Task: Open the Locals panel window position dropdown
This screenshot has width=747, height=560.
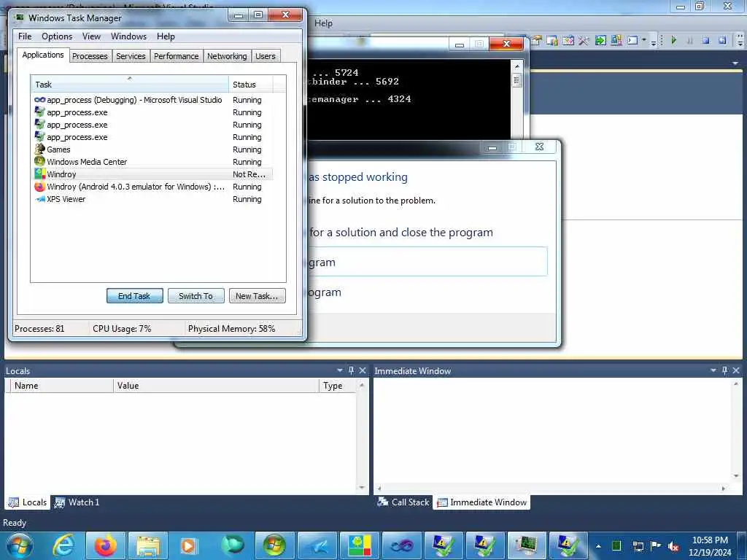Action: [340, 370]
